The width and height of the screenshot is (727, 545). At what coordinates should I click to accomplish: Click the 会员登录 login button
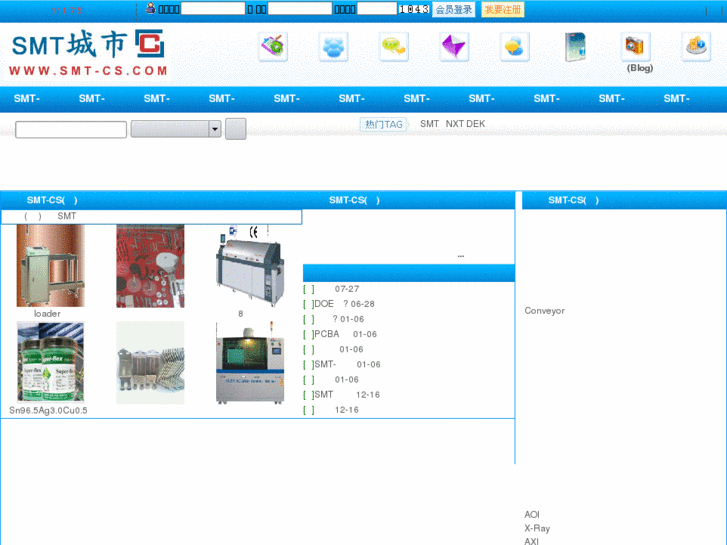[x=453, y=9]
